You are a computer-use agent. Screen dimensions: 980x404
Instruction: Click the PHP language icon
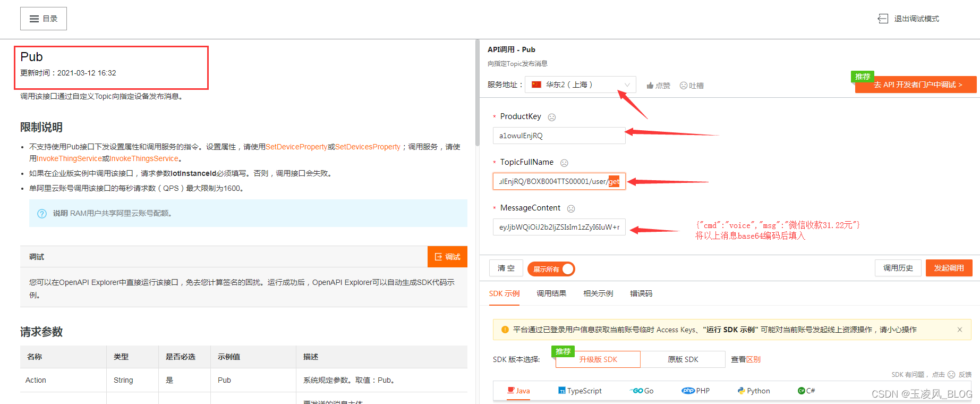(x=688, y=391)
